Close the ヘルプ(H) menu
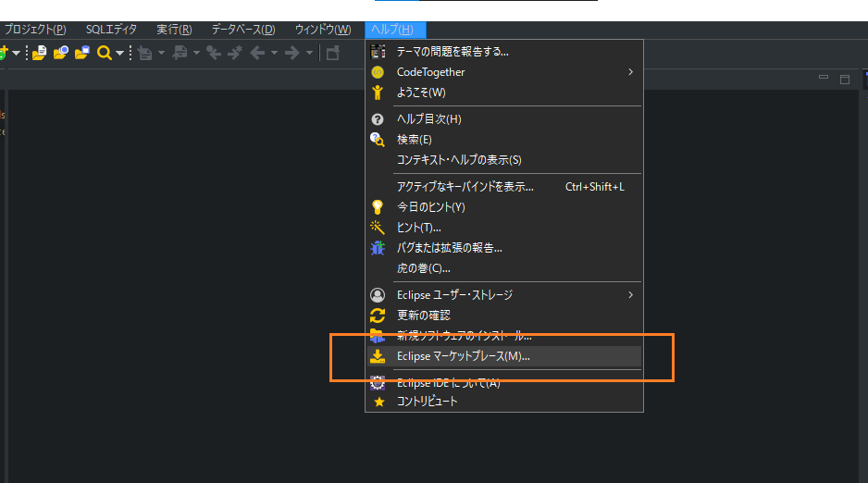Screen dimensions: 868x483 coord(395,30)
